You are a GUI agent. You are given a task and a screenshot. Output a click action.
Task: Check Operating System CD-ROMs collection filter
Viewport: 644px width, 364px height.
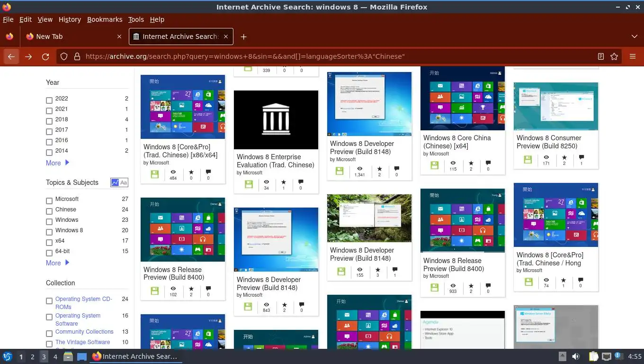pos(49,300)
